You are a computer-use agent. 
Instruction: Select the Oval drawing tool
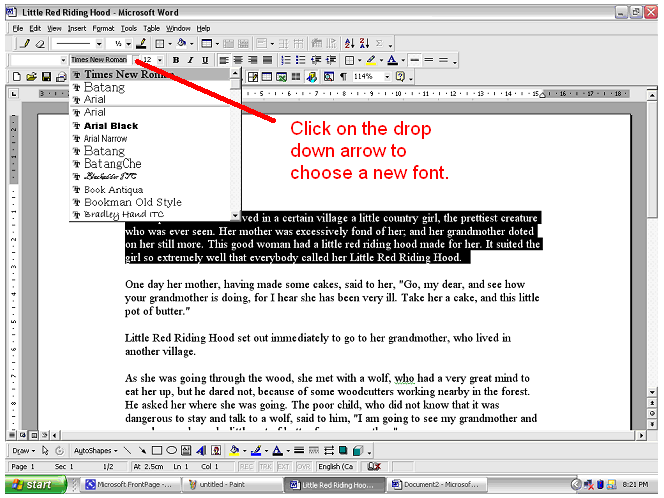pos(172,451)
